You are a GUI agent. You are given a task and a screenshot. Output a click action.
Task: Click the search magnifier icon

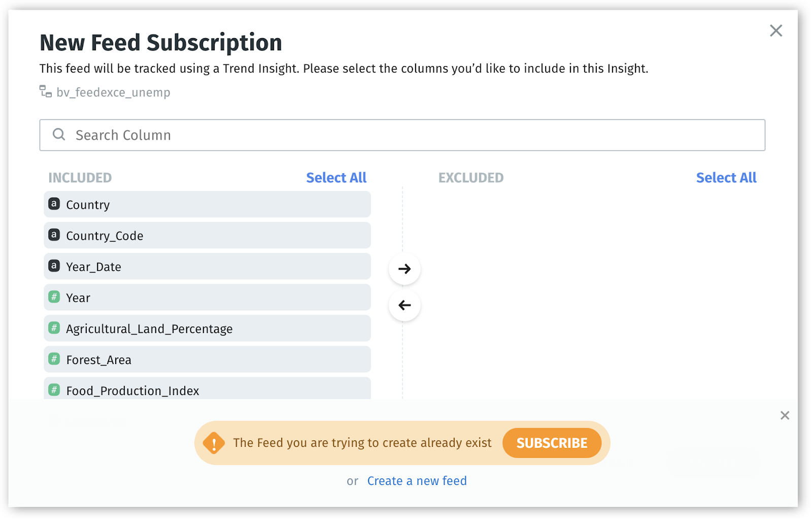[59, 135]
